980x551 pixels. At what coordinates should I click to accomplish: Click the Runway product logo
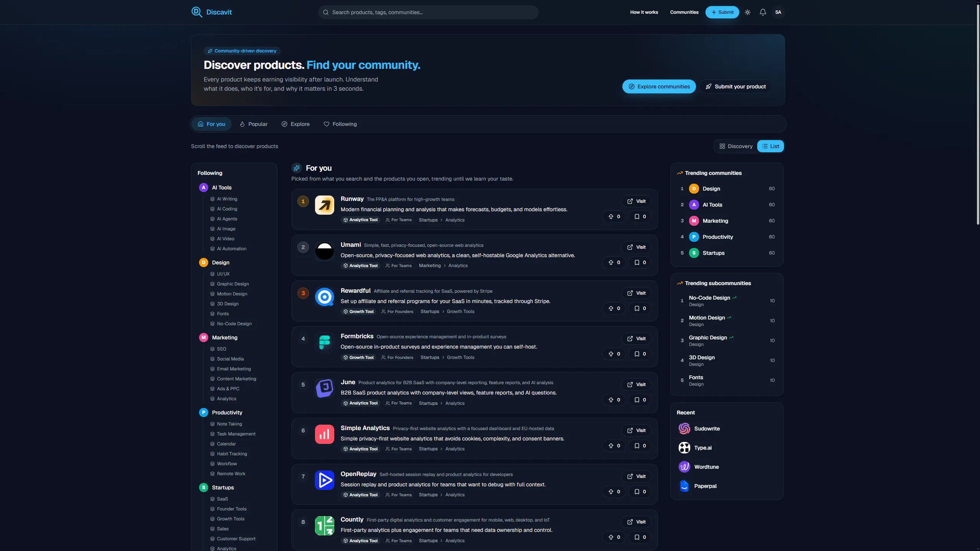point(325,205)
